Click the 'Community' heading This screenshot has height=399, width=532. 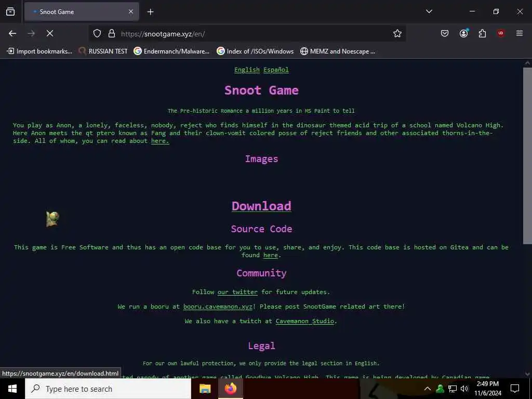261,273
